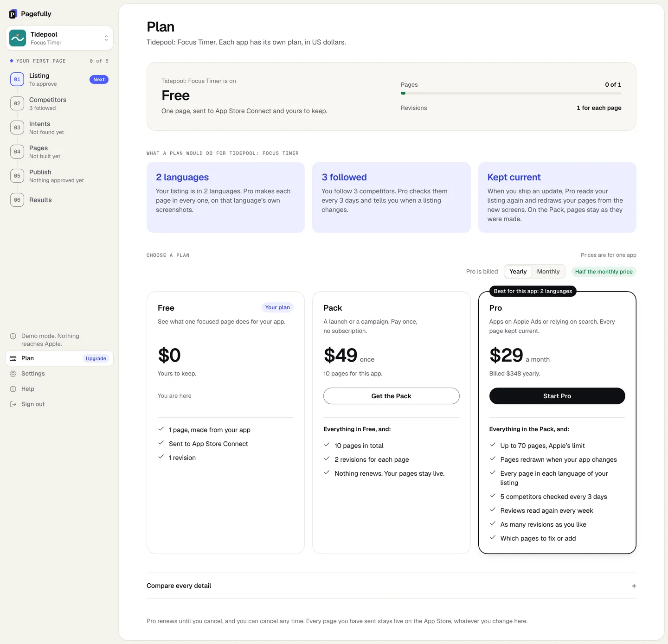This screenshot has height=644, width=668.
Task: Click the 0 of 1 pages count
Action: coord(613,84)
